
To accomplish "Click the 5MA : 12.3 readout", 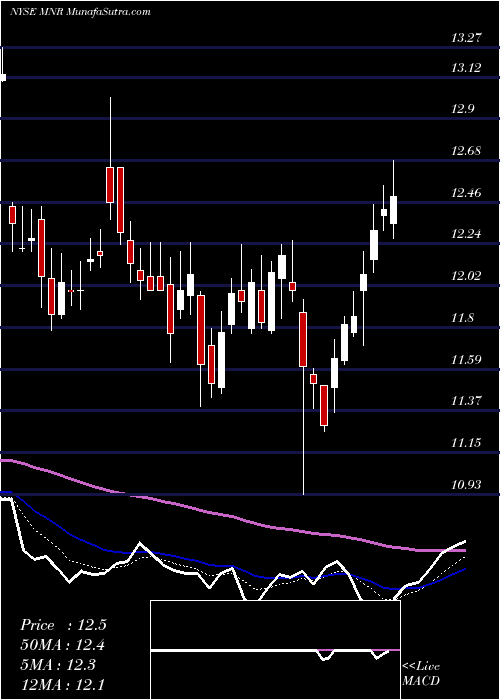I will (58, 665).
